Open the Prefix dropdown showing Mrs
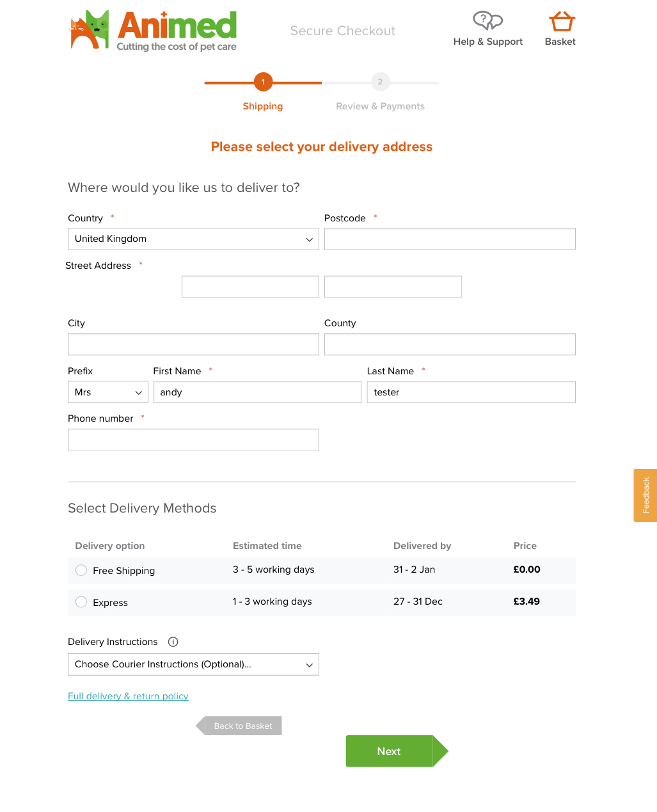The width and height of the screenshot is (657, 812). (x=108, y=392)
